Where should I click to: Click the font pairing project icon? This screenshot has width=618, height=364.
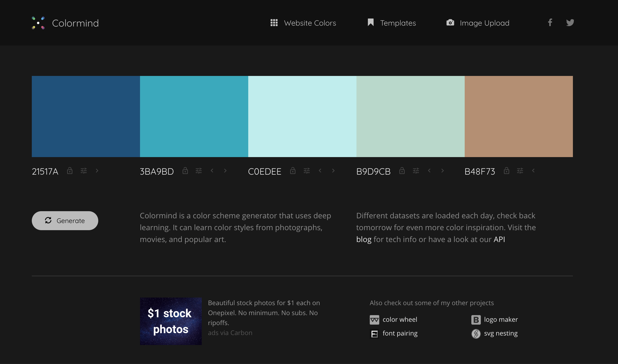tap(374, 334)
